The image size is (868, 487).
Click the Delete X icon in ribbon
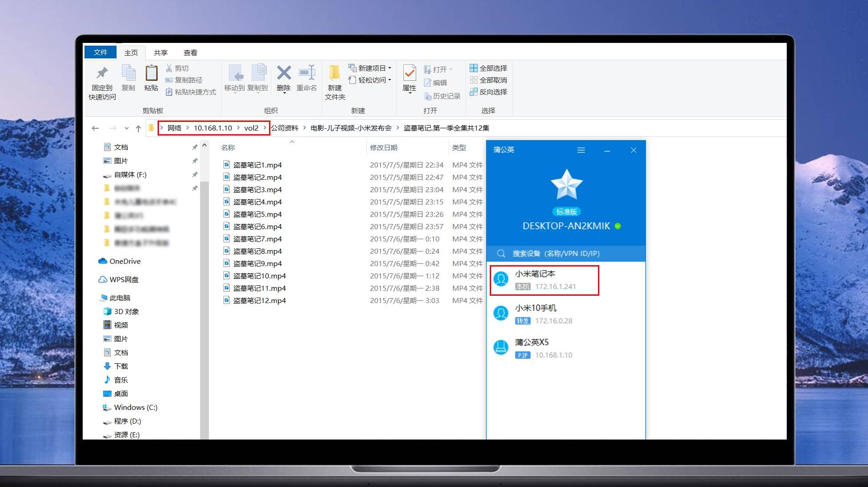coord(284,73)
